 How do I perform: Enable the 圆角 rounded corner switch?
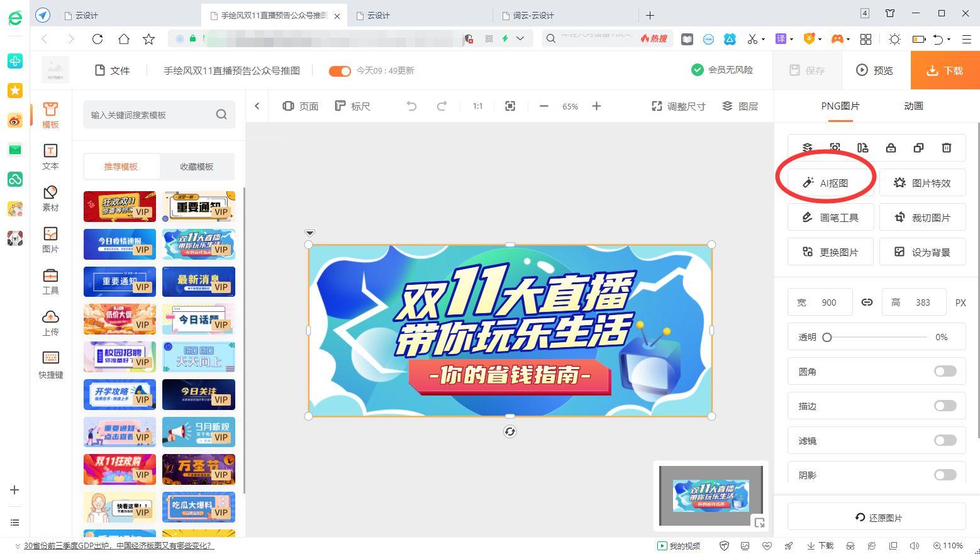point(945,371)
